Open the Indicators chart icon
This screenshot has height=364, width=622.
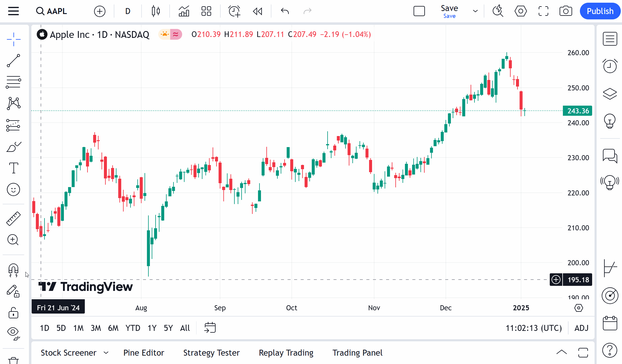pyautogui.click(x=184, y=11)
